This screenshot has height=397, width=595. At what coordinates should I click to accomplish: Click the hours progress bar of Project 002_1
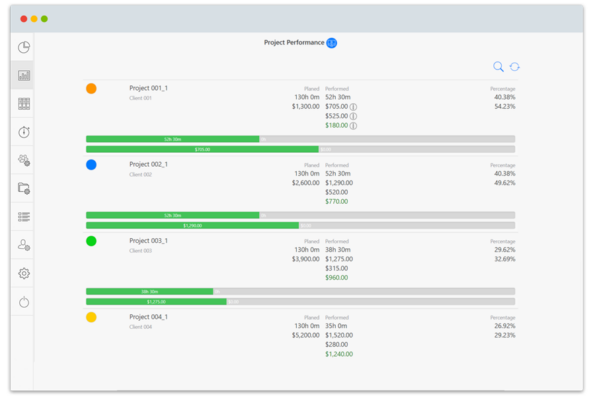[x=301, y=215]
